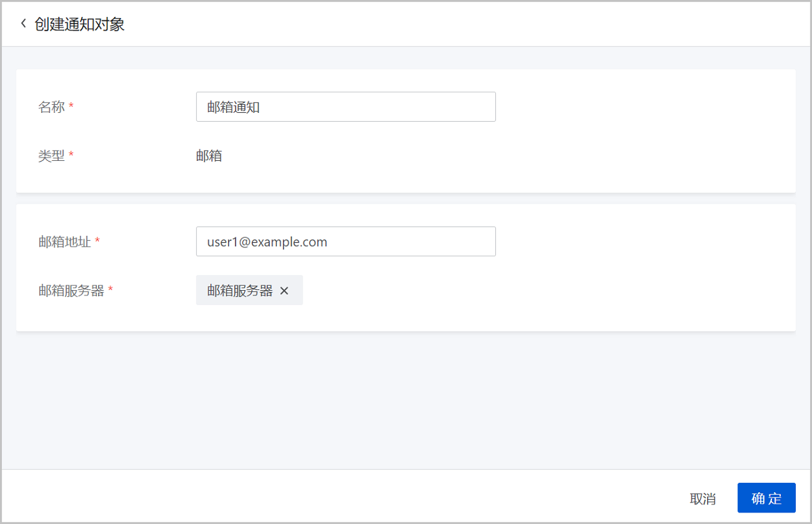Remove the 邮箱服务器 tag with the X
This screenshot has height=524, width=812.
coord(284,291)
